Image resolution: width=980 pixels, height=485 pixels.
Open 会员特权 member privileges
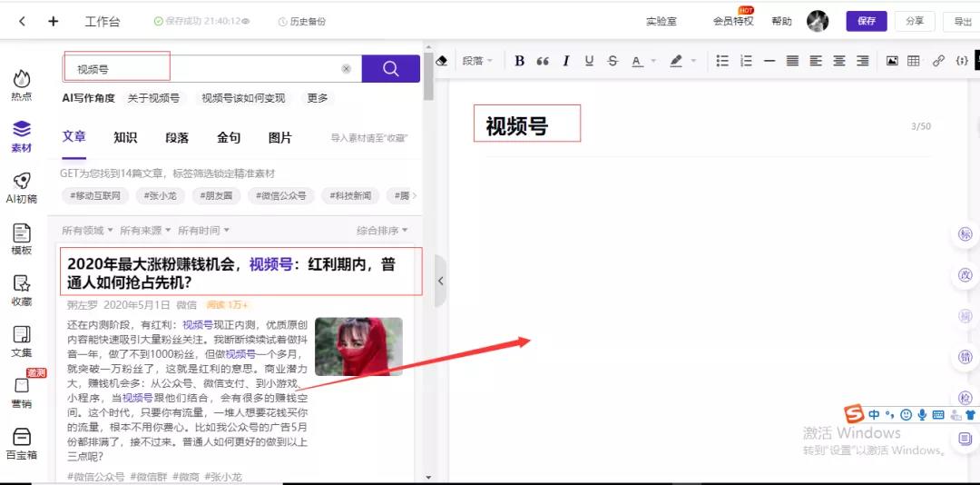(733, 21)
